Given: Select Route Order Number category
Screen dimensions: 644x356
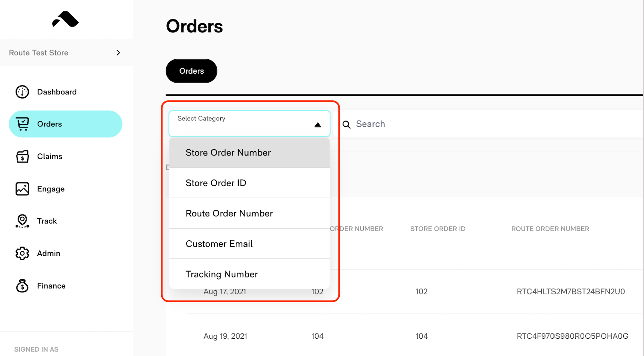Looking at the screenshot, I should tap(249, 213).
